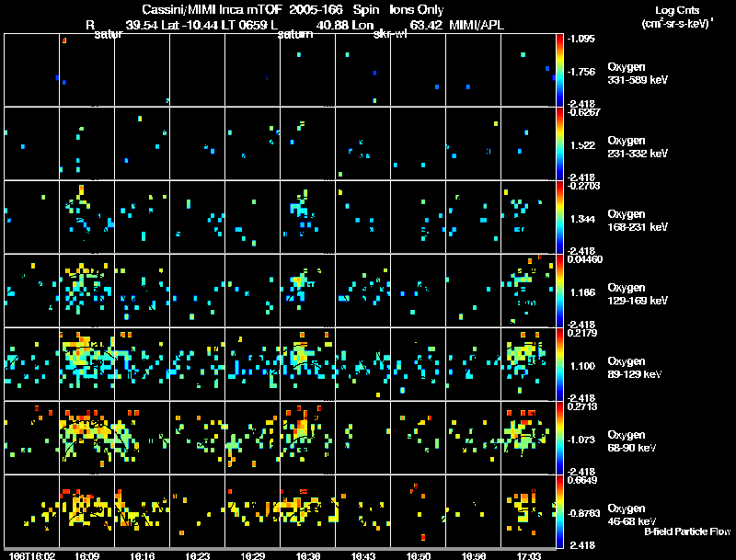Click the color bar beside Oxygen 331-589 keV
The height and width of the screenshot is (560, 736).
click(559, 70)
